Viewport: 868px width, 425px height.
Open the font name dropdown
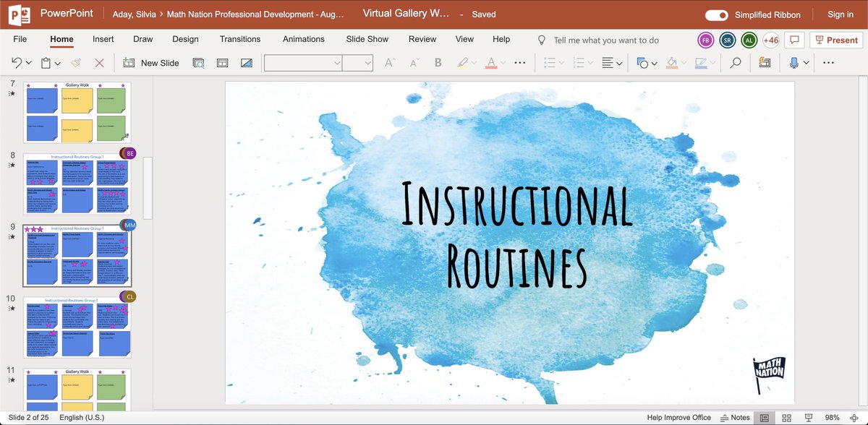338,63
